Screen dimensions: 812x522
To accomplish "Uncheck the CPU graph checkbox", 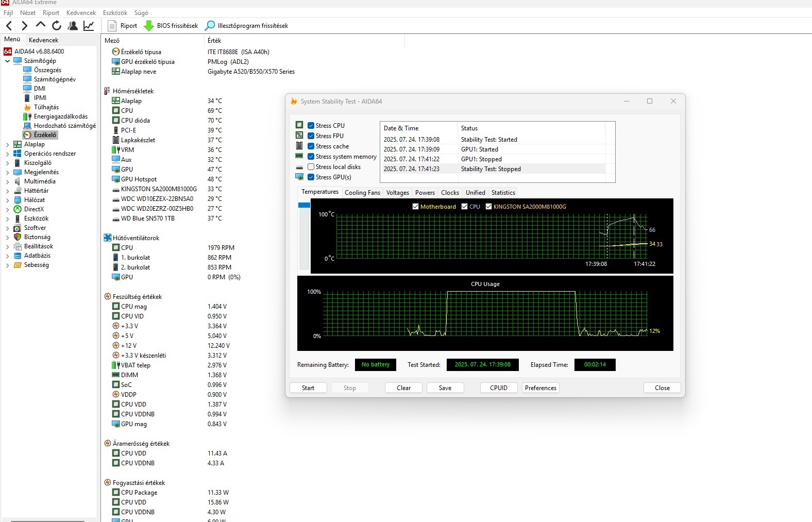I will pos(465,207).
